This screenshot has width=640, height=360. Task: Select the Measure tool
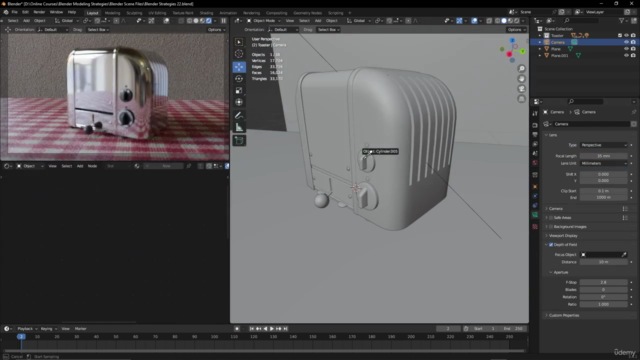click(x=239, y=127)
